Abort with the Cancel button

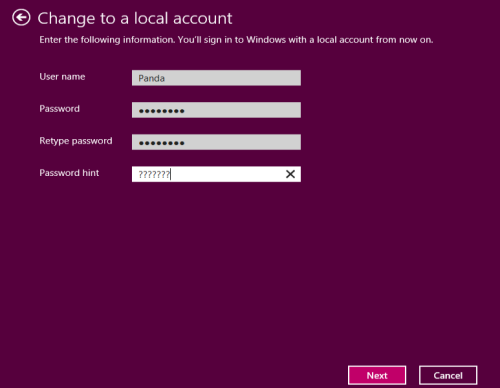click(x=448, y=375)
